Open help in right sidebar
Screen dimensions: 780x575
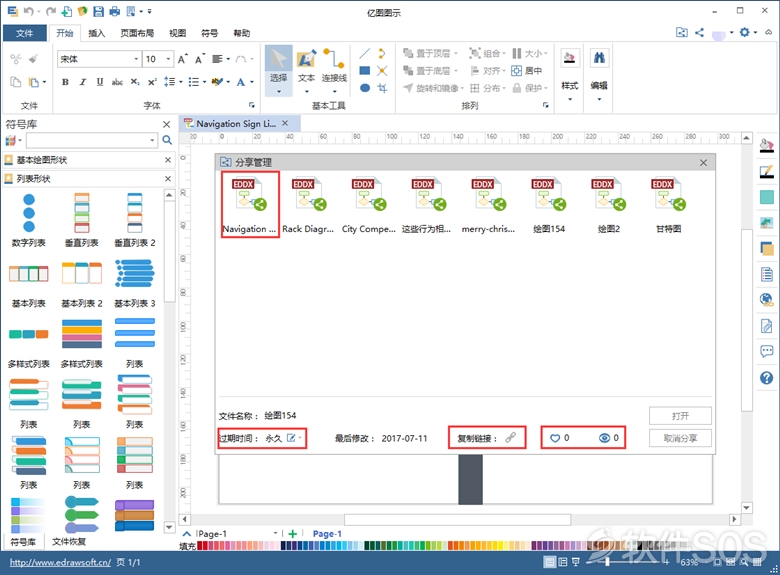pyautogui.click(x=767, y=378)
